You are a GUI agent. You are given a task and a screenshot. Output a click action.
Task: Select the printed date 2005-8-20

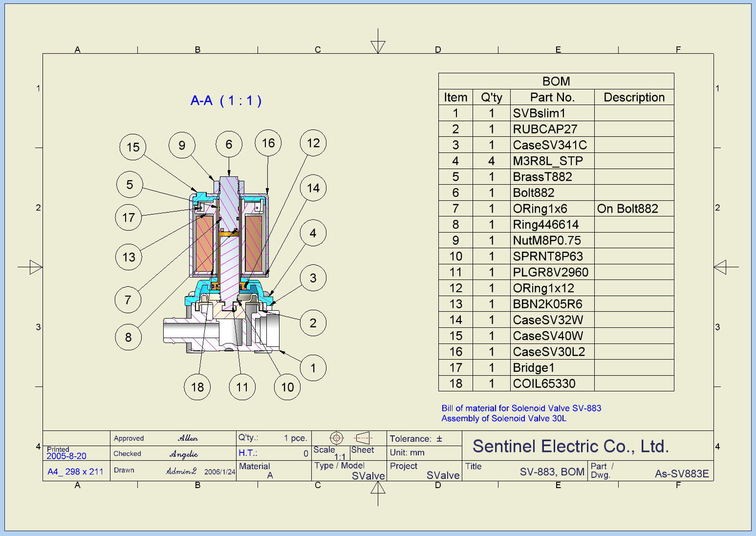click(66, 456)
